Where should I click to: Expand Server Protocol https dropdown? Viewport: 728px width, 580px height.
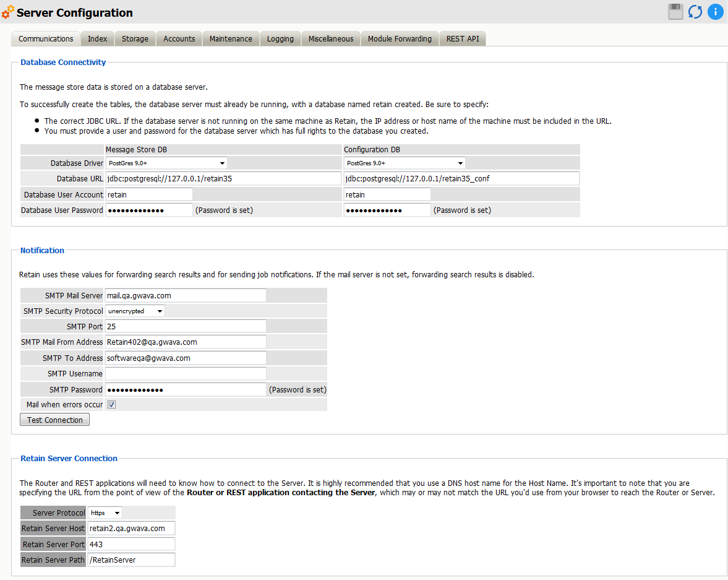point(105,513)
